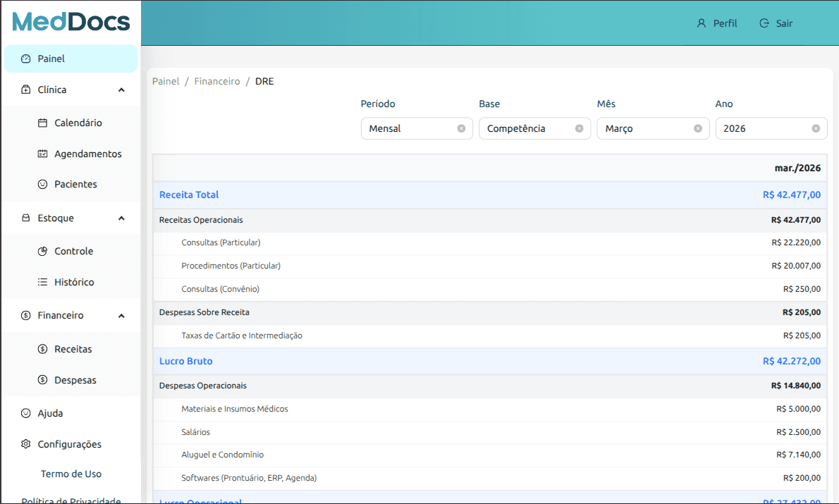Image resolution: width=839 pixels, height=504 pixels.
Task: Clear the Mês Março filter value
Action: pos(697,128)
